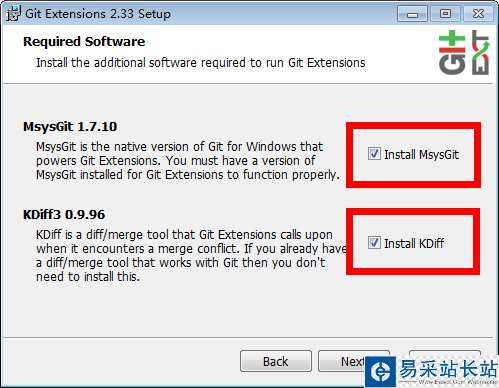Select the 'KDiff3 0.9.96' heading

[x=64, y=214]
